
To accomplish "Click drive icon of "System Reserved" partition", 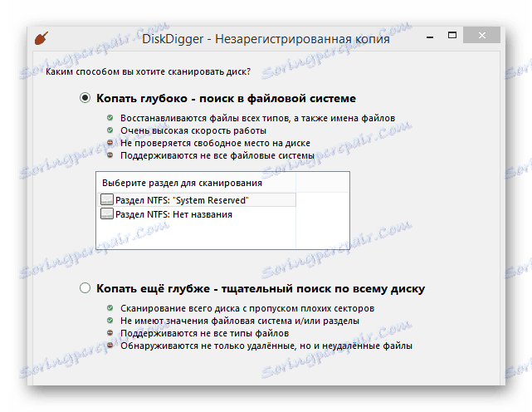I will coord(107,199).
